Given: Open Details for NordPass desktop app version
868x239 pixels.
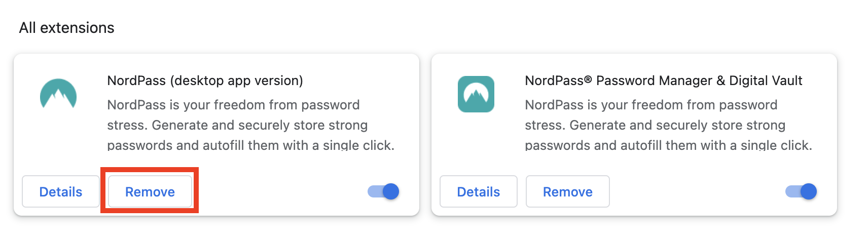Looking at the screenshot, I should (x=61, y=191).
